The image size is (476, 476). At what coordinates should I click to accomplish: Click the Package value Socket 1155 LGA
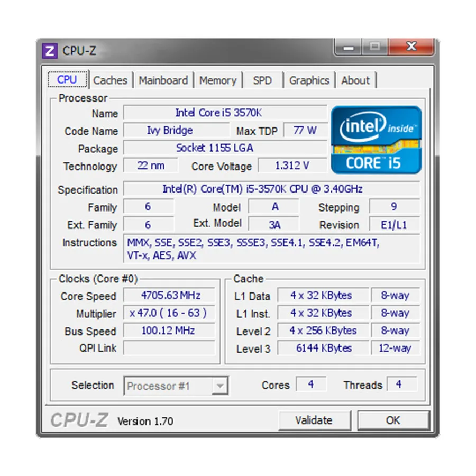(225, 148)
